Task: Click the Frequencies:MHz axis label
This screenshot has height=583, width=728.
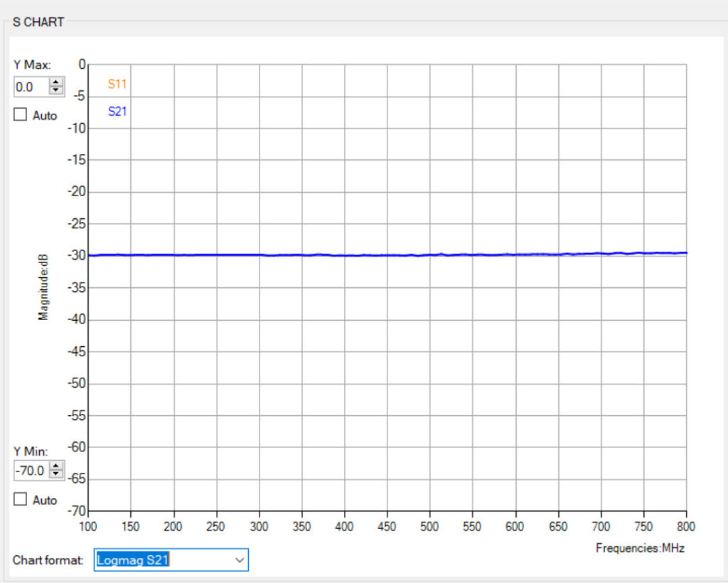Action: click(640, 547)
